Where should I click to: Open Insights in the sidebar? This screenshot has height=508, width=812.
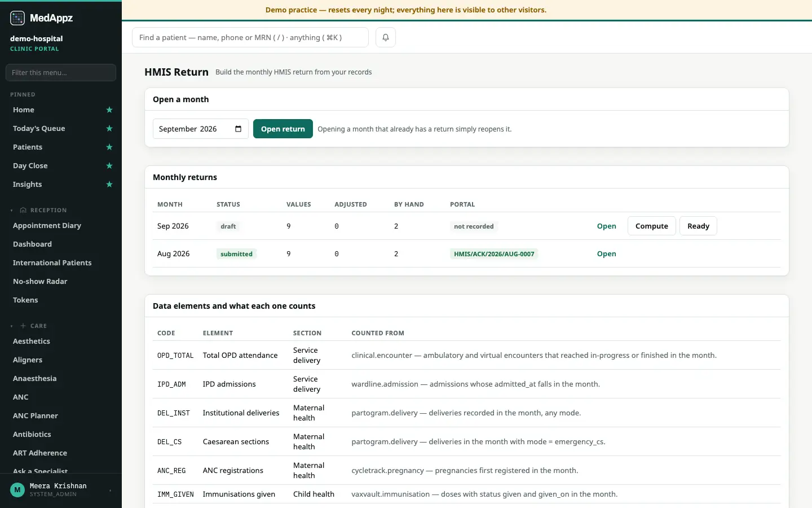(x=27, y=185)
